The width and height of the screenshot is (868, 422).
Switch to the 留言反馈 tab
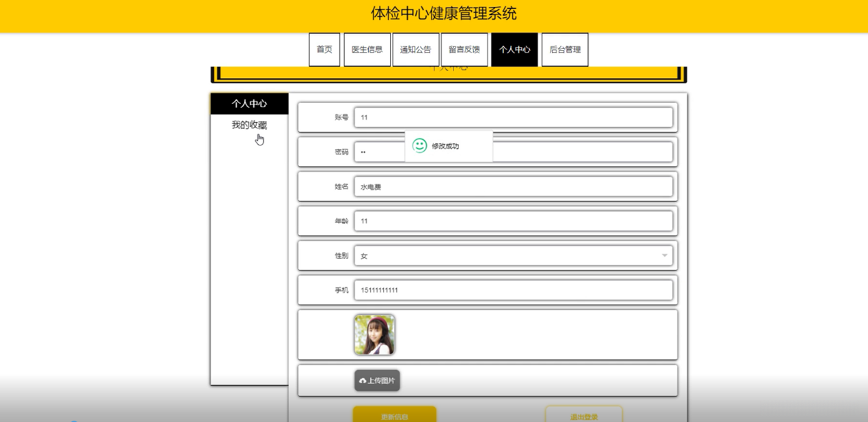464,50
